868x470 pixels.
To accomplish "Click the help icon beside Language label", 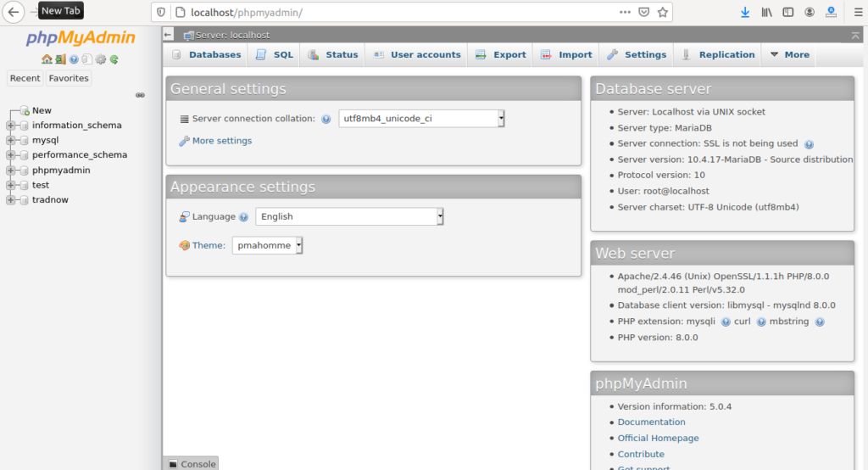I will pos(243,217).
